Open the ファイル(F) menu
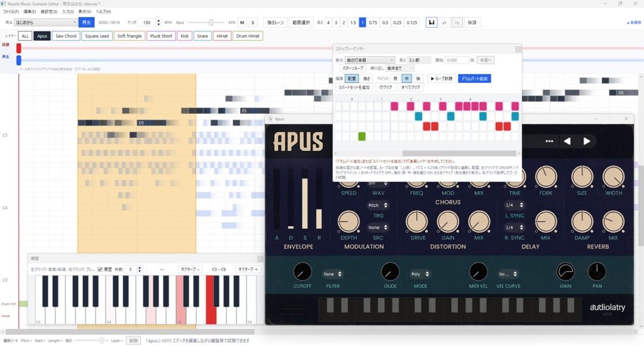 [11, 11]
